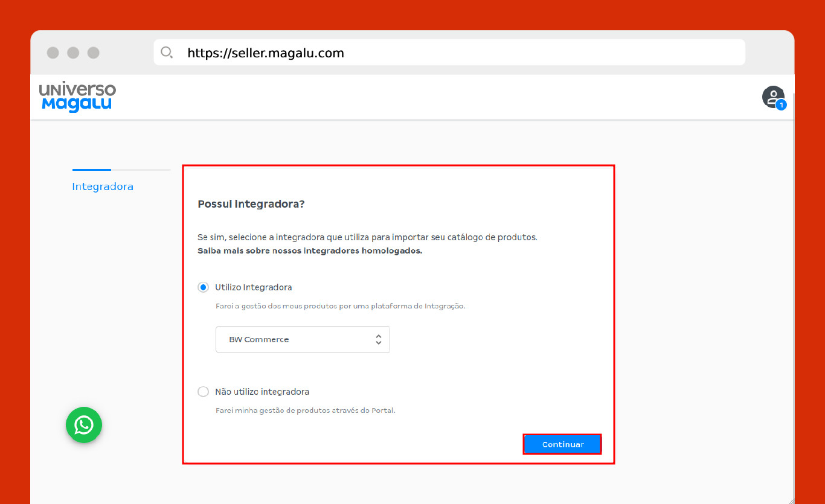
Task: Click the first gray browser window dot
Action: [x=53, y=53]
